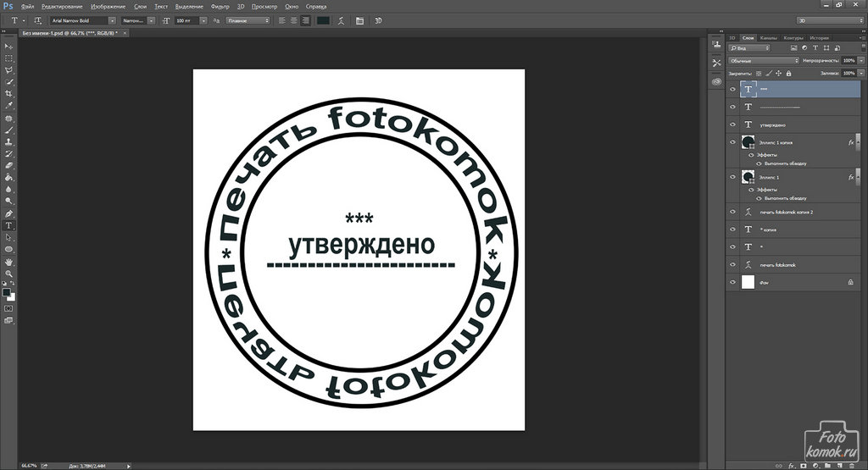This screenshot has width=868, height=470.
Task: Select the Quick Selection tool
Action: point(8,82)
